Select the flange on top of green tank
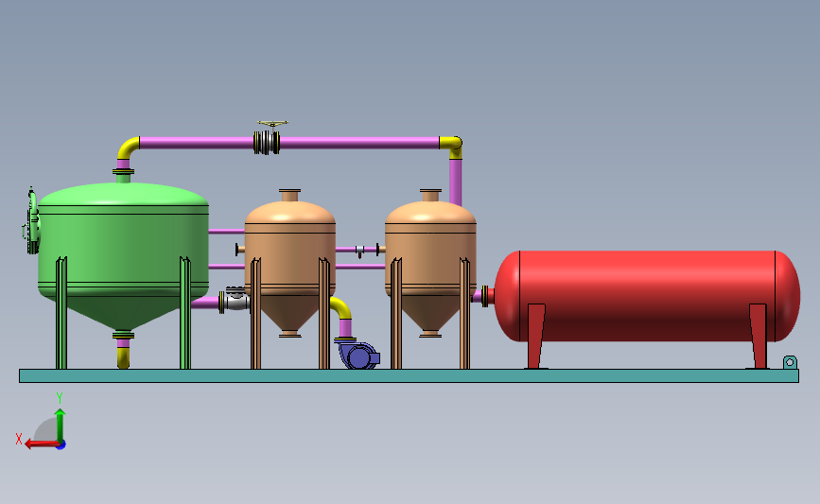This screenshot has width=820, height=504. click(123, 171)
